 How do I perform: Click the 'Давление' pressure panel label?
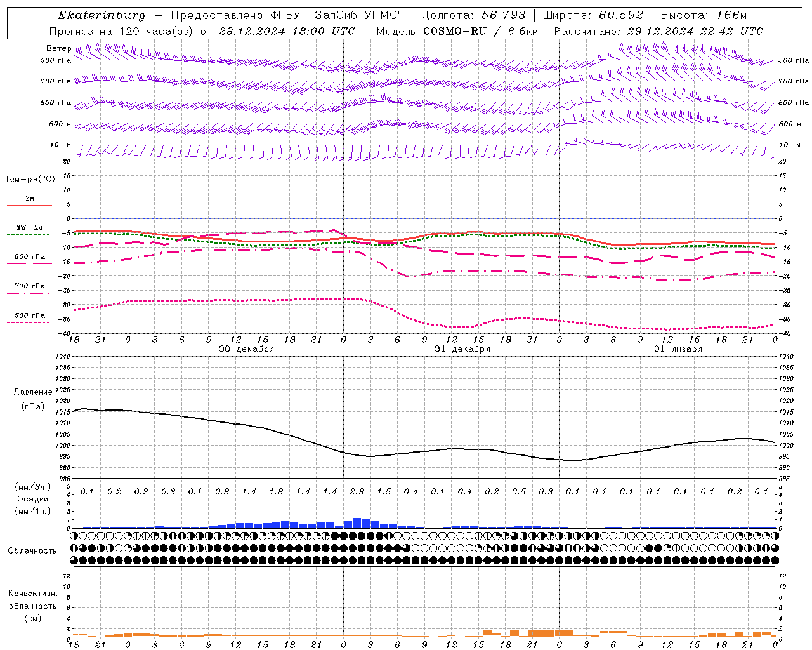33,392
